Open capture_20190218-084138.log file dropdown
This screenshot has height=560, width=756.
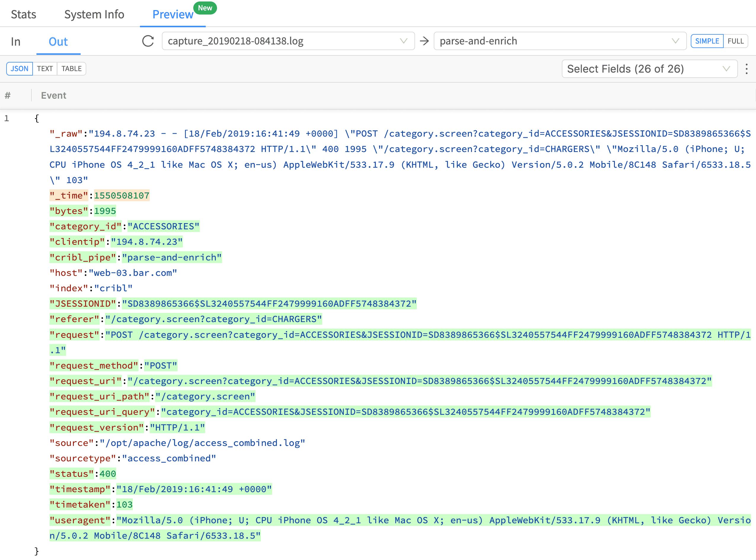click(288, 41)
